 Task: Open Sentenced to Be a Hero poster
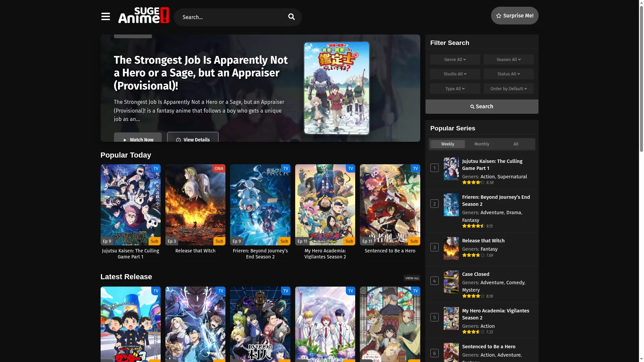[390, 204]
